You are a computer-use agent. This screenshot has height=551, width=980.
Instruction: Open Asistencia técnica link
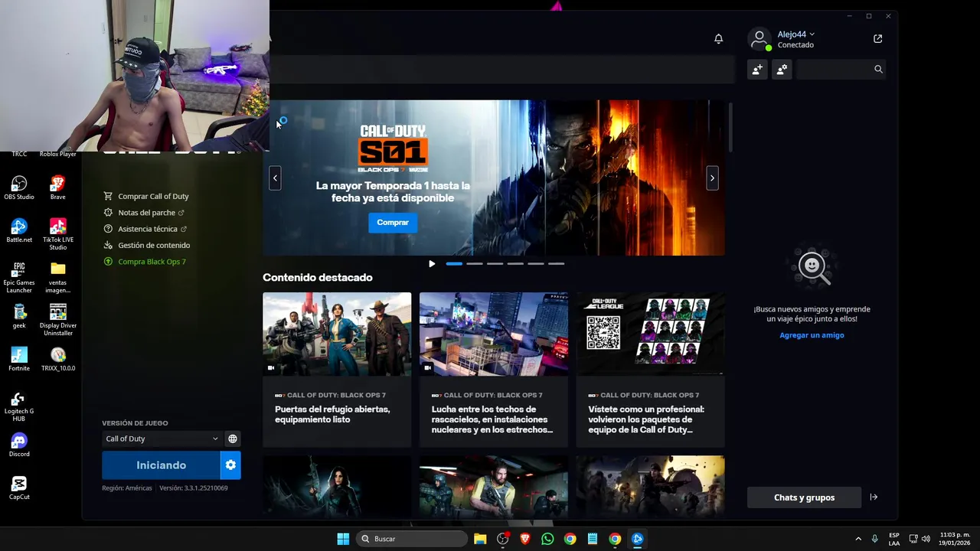(148, 229)
